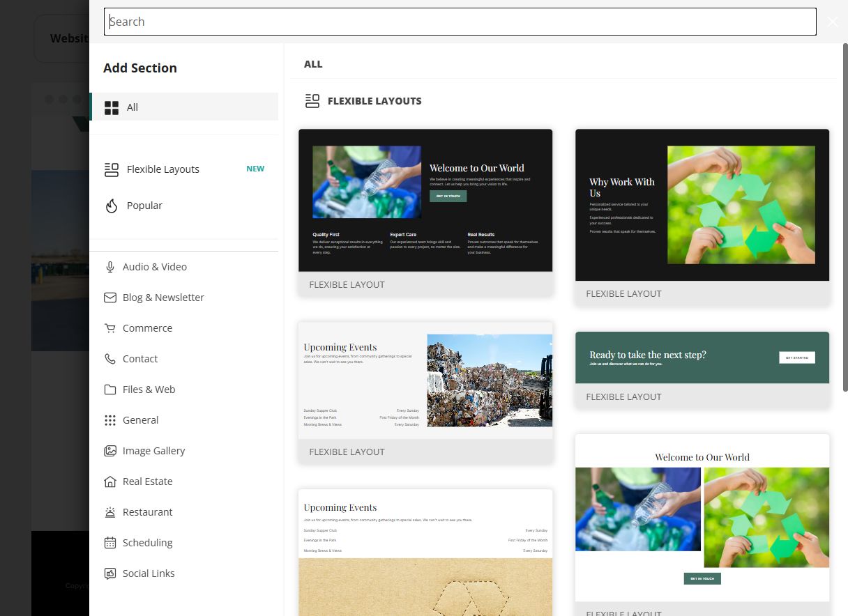Choose Ready to take the next step layout
The height and width of the screenshot is (616, 848).
pos(702,370)
